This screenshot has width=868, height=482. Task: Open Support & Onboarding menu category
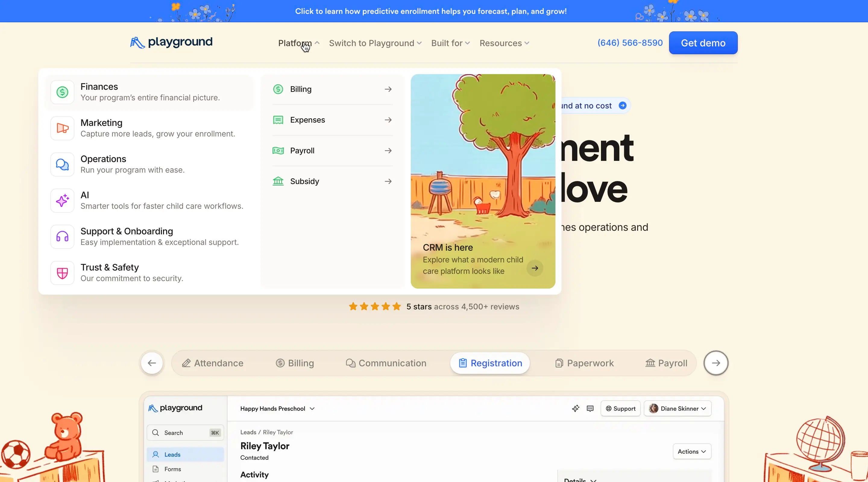[149, 236]
